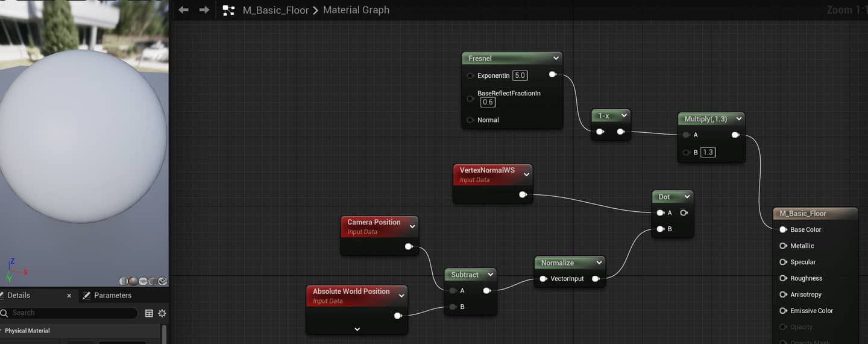The height and width of the screenshot is (344, 868).
Task: Click the Multiply node B input pin
Action: (686, 153)
